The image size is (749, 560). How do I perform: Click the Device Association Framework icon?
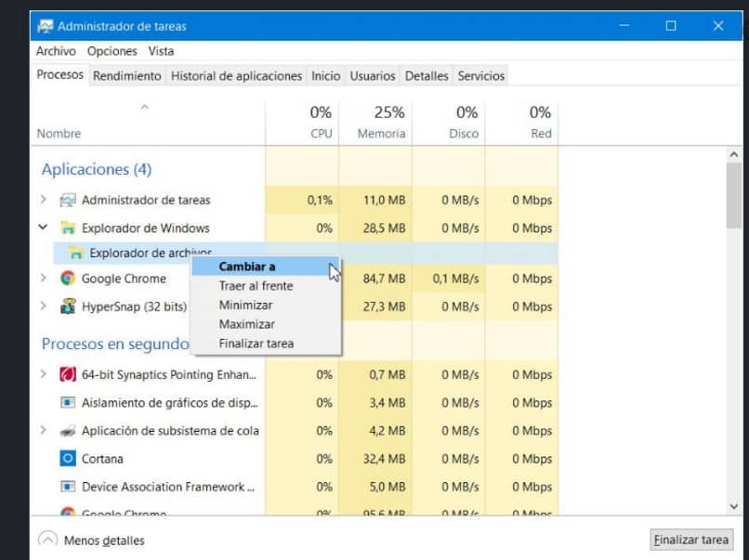(67, 487)
